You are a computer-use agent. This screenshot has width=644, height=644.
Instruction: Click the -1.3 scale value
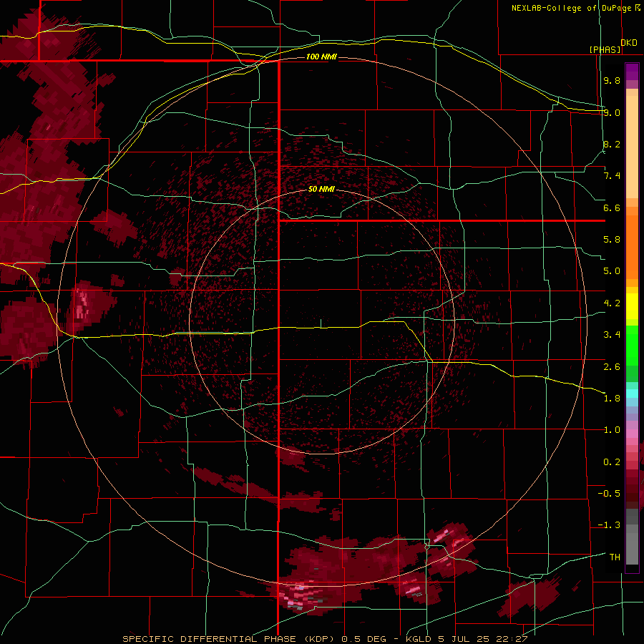coord(609,525)
